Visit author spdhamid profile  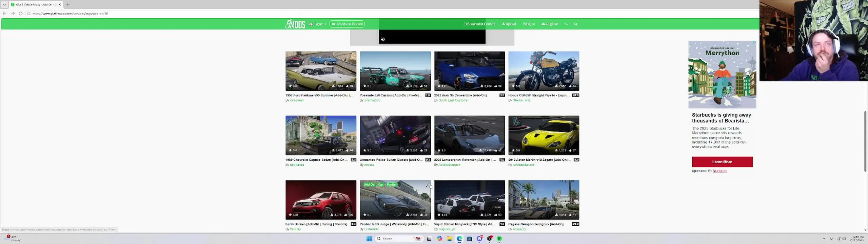pos(297,165)
